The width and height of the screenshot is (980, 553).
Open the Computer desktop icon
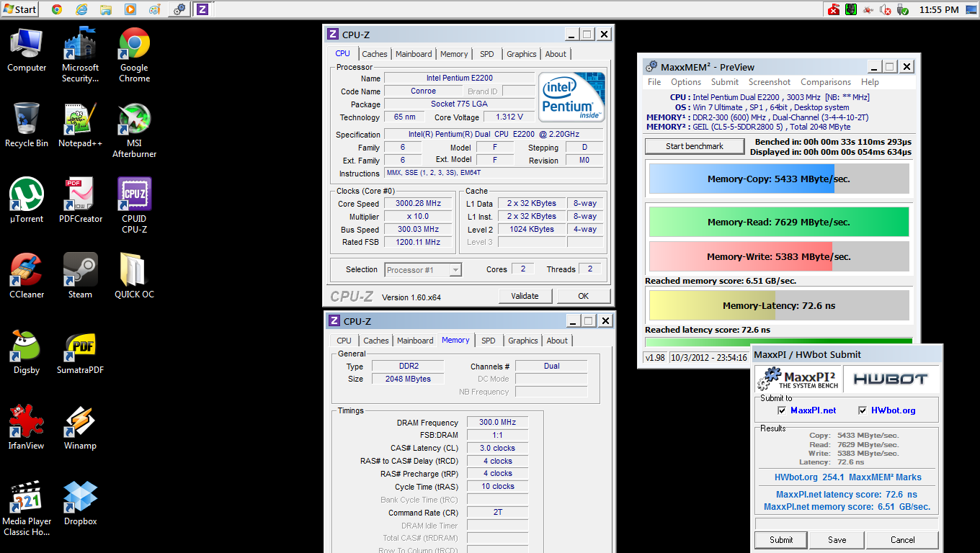(x=27, y=50)
